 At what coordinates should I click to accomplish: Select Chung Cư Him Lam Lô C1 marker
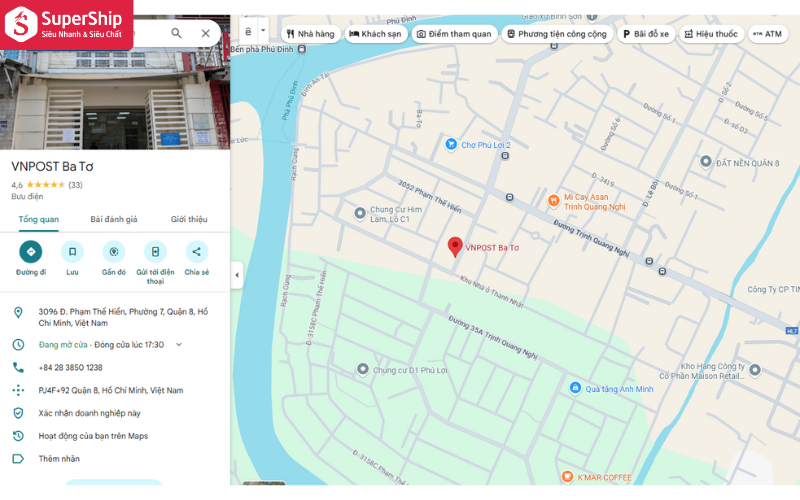360,213
